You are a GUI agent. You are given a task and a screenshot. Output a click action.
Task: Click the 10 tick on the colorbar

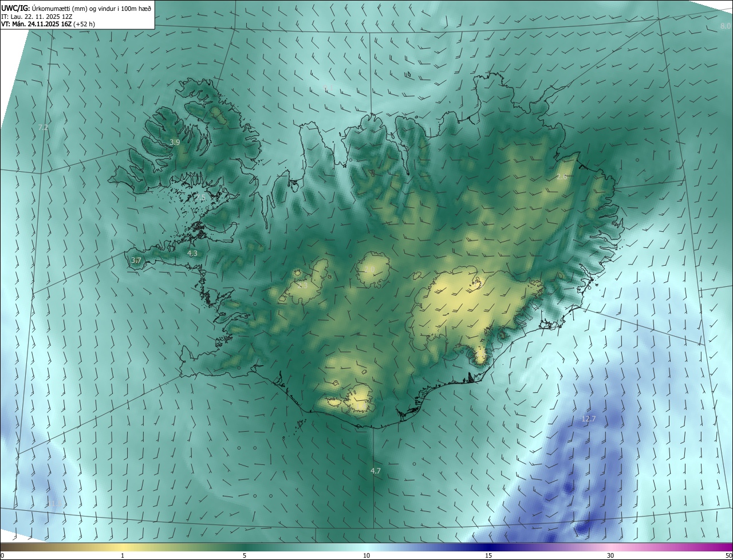366,555
